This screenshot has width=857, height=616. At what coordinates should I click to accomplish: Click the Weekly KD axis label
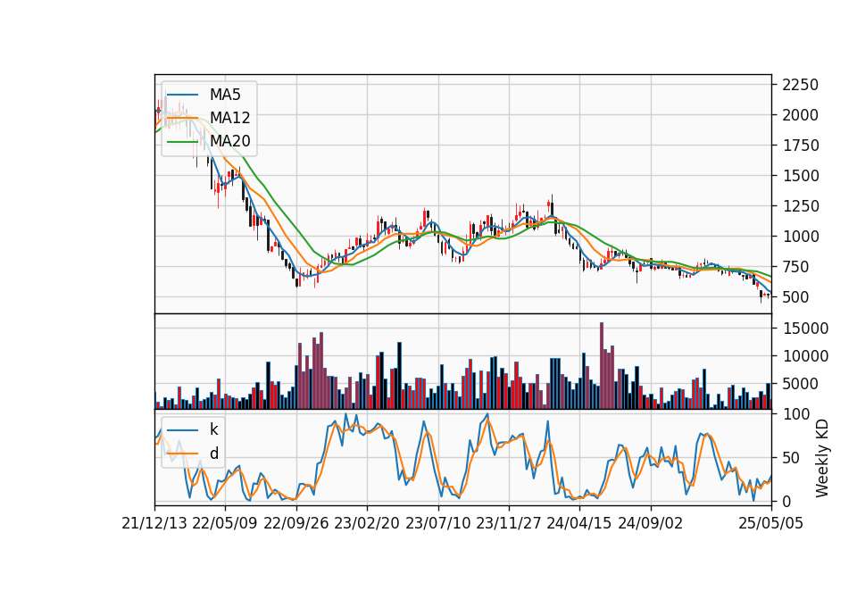(821, 459)
